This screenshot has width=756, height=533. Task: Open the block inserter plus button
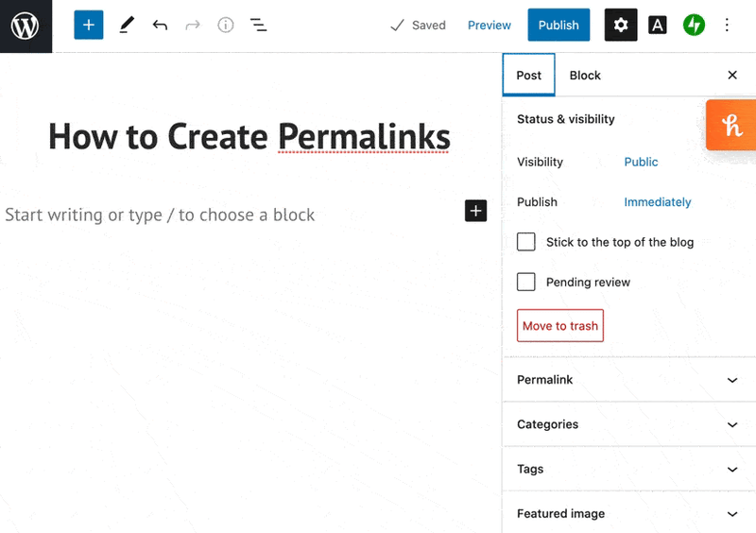click(x=88, y=26)
